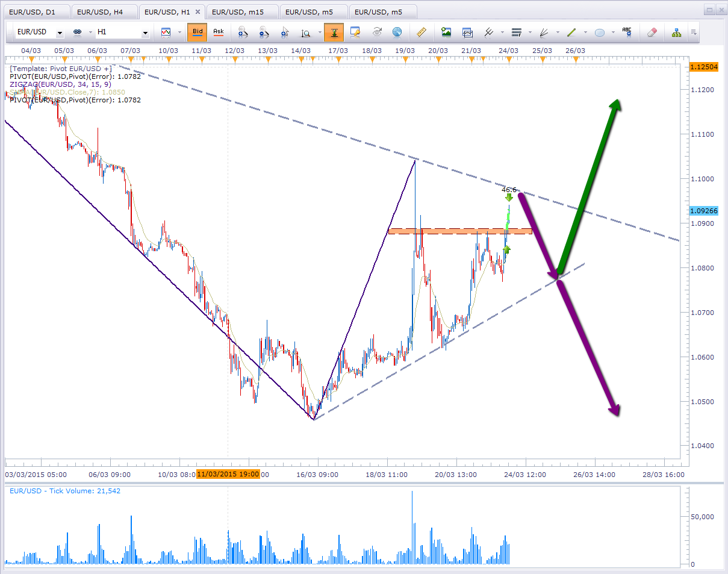The width and height of the screenshot is (728, 574).
Task: Click the 17/03 date marker
Action: (x=338, y=51)
